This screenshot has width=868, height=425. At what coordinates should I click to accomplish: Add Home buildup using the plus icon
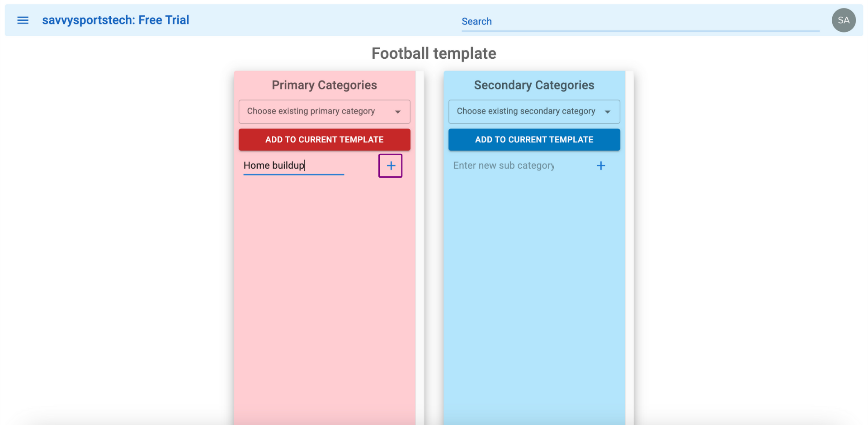[391, 166]
